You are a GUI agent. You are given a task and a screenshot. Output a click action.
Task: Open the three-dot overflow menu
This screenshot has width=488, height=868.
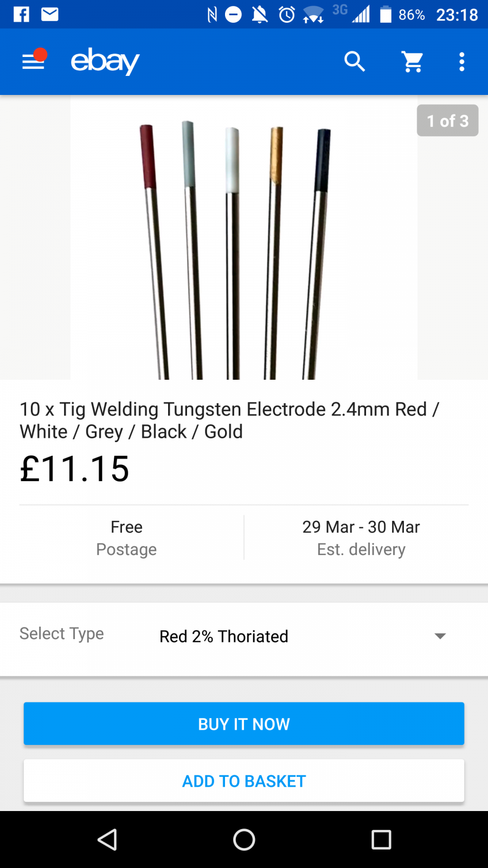(x=461, y=62)
